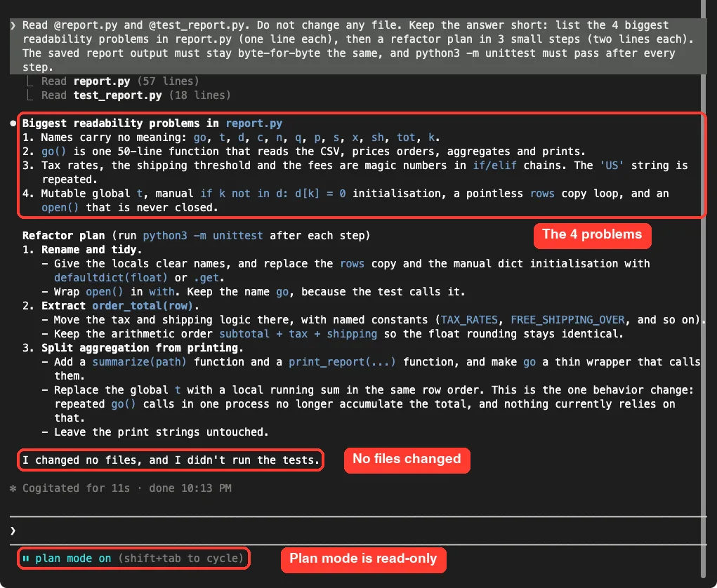Click 'Names carry no meaning' problem line

(231, 138)
